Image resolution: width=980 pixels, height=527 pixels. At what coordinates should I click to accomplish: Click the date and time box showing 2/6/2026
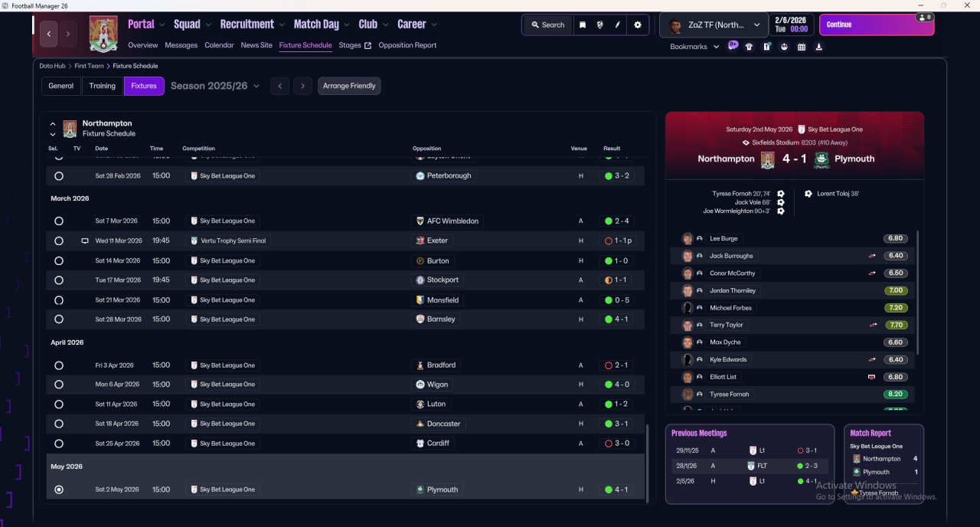point(791,25)
